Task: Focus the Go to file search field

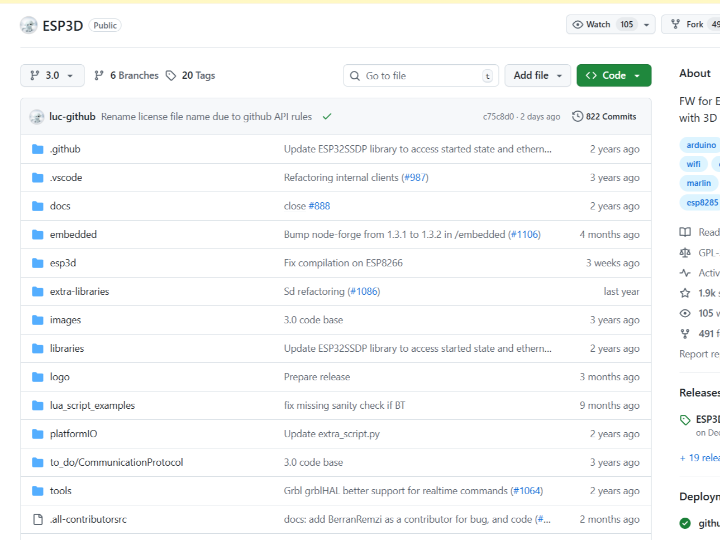Action: [420, 76]
